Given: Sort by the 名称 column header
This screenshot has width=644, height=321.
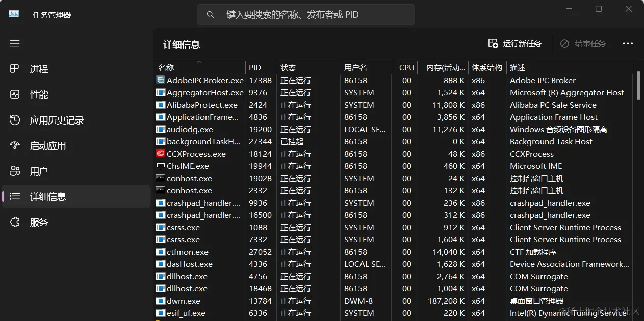Looking at the screenshot, I should (199, 67).
